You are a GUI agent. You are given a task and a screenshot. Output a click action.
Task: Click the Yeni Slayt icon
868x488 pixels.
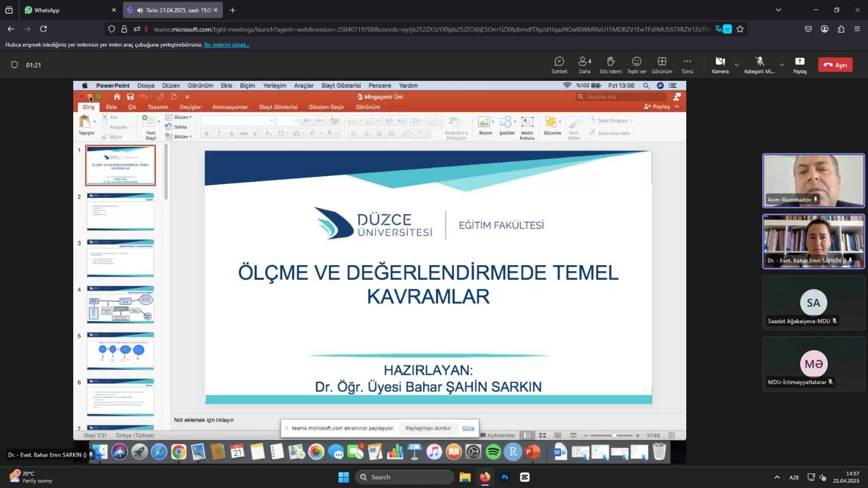(148, 121)
